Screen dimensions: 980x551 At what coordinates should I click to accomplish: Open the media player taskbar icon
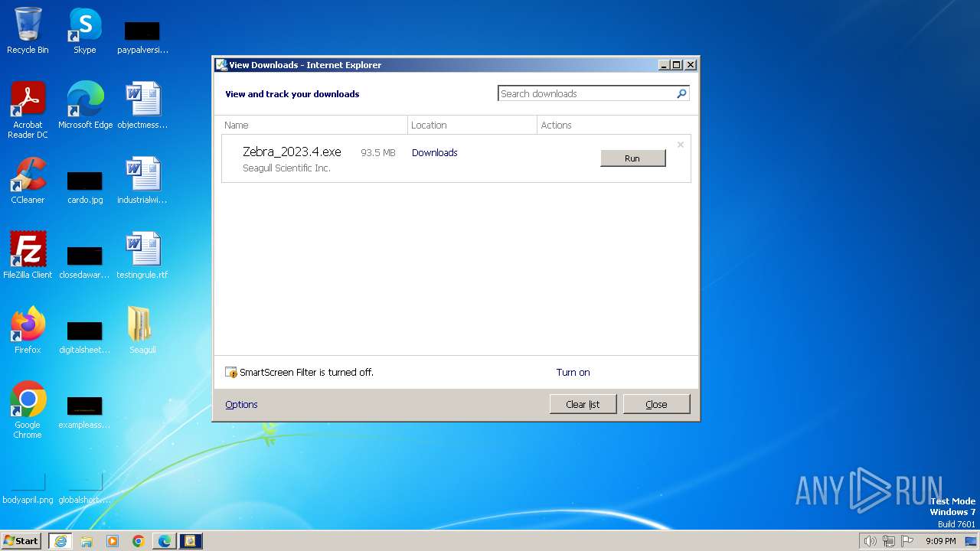pos(113,541)
